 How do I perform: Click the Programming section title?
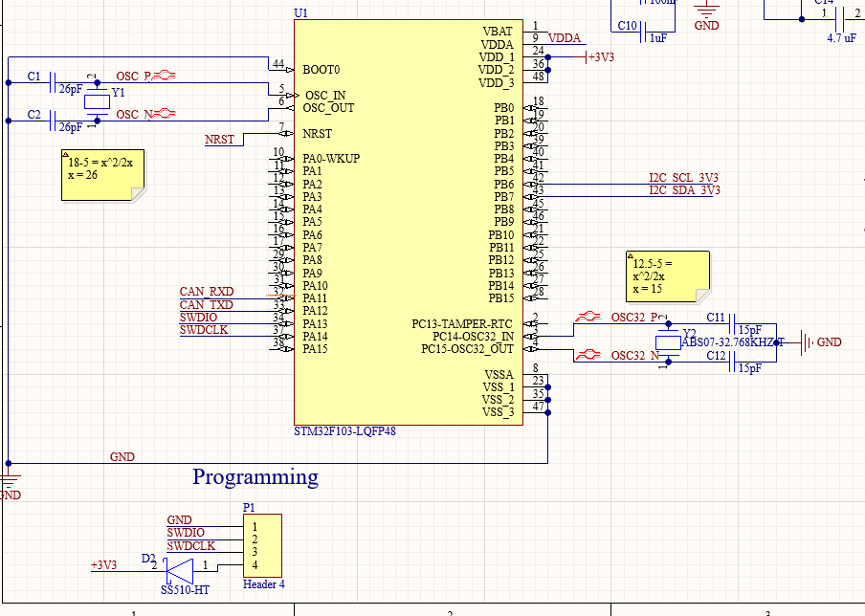click(x=255, y=477)
